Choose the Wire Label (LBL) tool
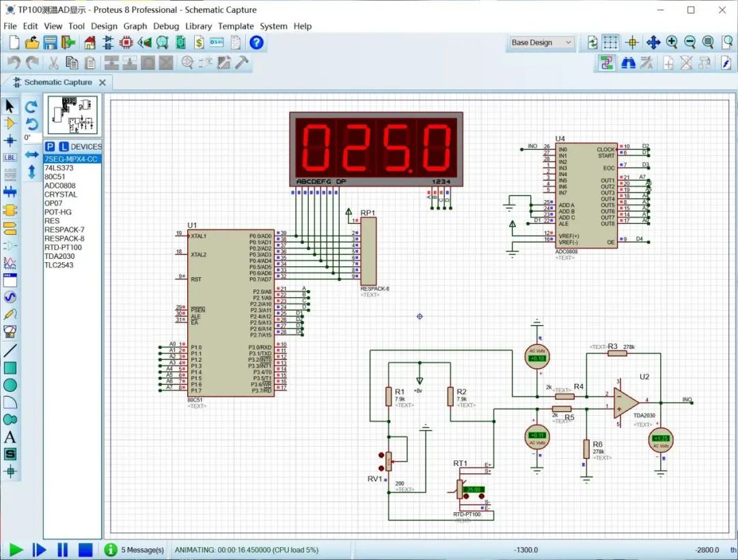 coord(10,158)
